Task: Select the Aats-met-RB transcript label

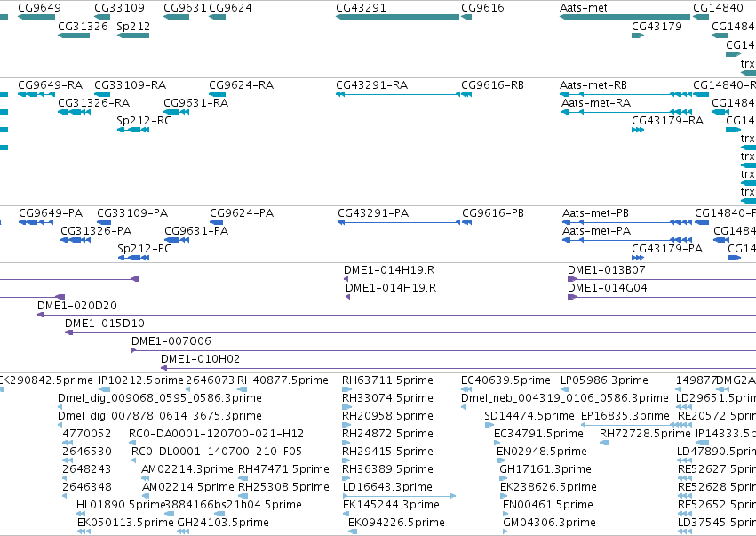Action: [x=593, y=85]
